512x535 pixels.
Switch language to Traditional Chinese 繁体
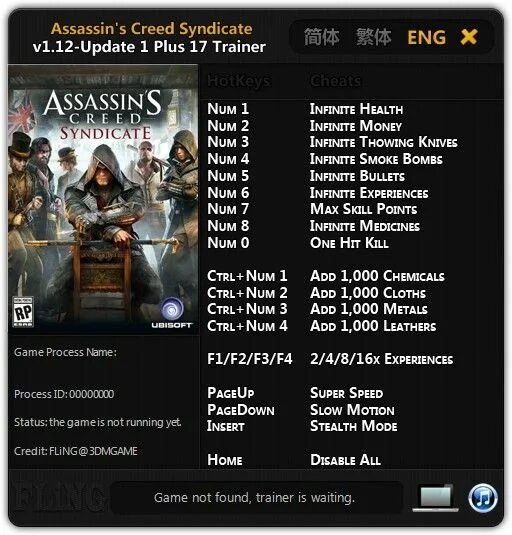[374, 37]
